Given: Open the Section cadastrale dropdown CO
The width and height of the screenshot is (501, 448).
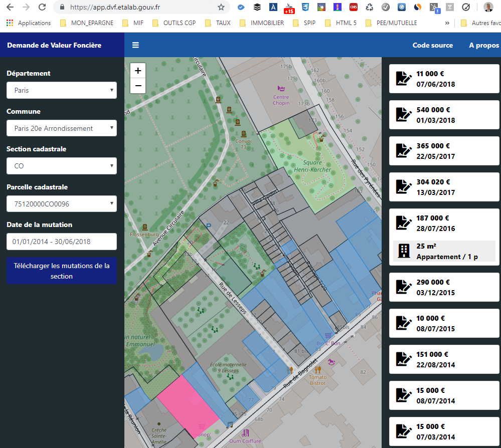Looking at the screenshot, I should [x=61, y=166].
